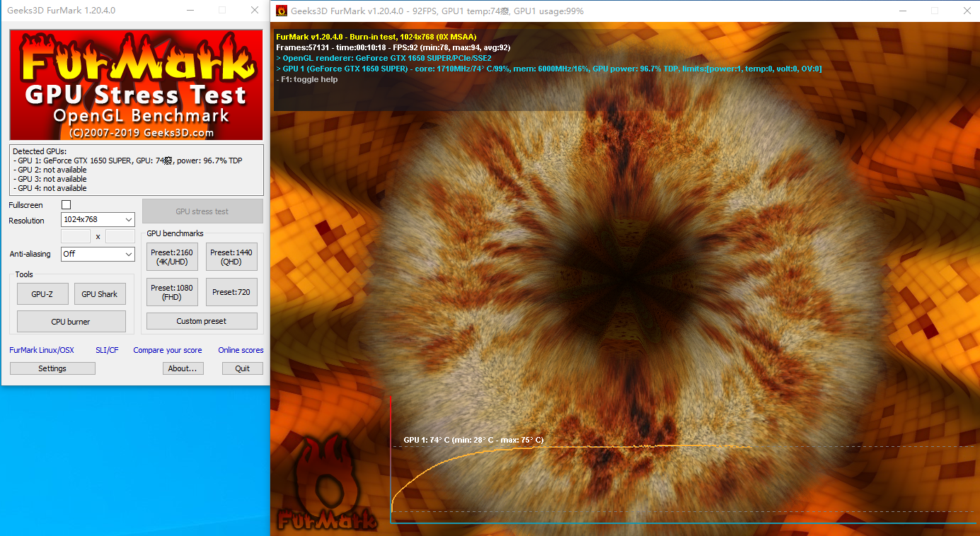Click the FurMark flame icon in render window title bar

282,11
